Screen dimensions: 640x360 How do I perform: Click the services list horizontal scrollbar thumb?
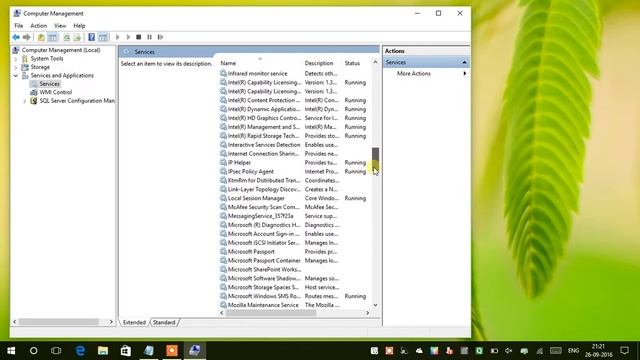coord(271,313)
